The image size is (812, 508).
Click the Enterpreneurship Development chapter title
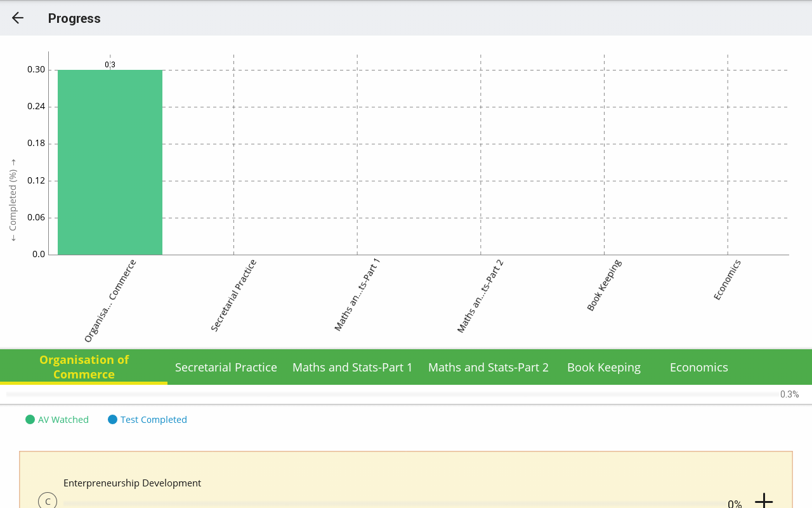coord(132,483)
